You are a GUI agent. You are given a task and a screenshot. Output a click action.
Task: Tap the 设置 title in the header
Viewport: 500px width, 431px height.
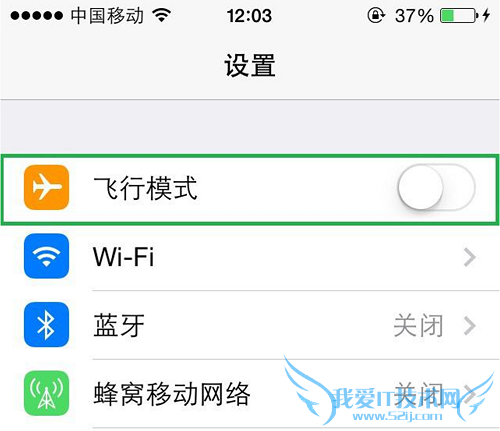pos(250,65)
